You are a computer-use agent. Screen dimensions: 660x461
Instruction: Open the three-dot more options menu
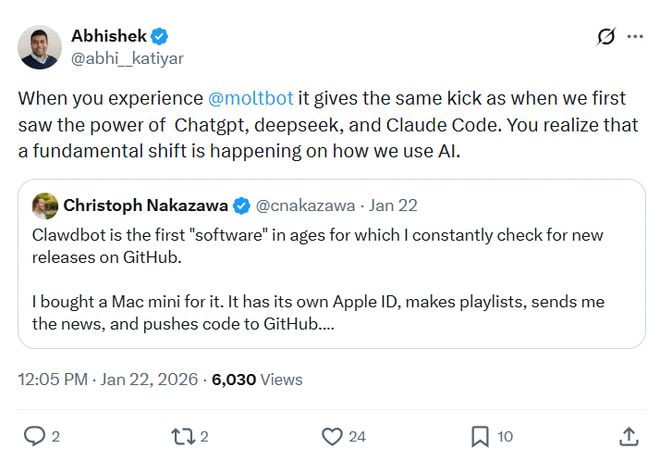[x=635, y=37]
